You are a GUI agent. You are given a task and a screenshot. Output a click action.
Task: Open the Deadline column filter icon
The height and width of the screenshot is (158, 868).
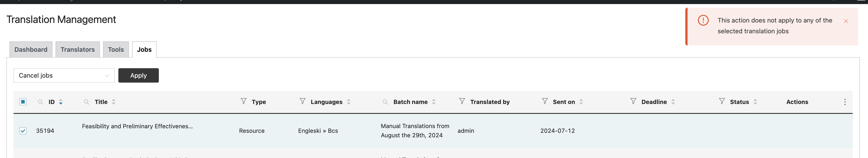tap(634, 101)
